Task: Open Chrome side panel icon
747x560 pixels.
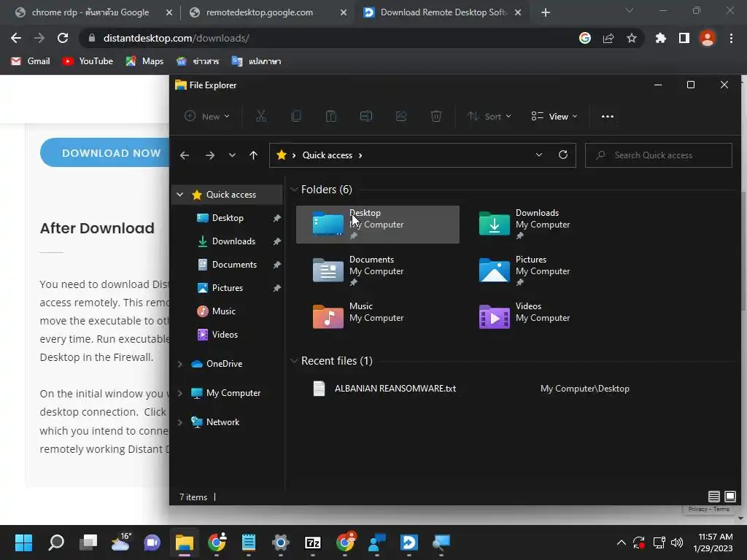Action: (x=684, y=38)
